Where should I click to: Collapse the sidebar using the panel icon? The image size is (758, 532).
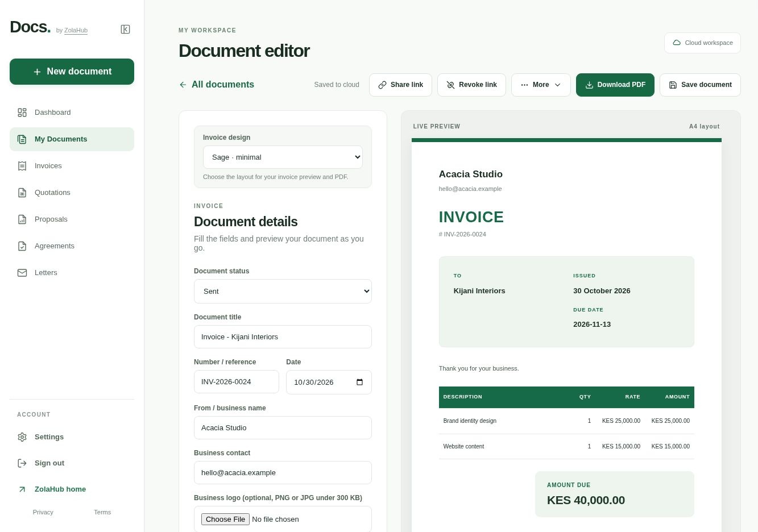126,30
